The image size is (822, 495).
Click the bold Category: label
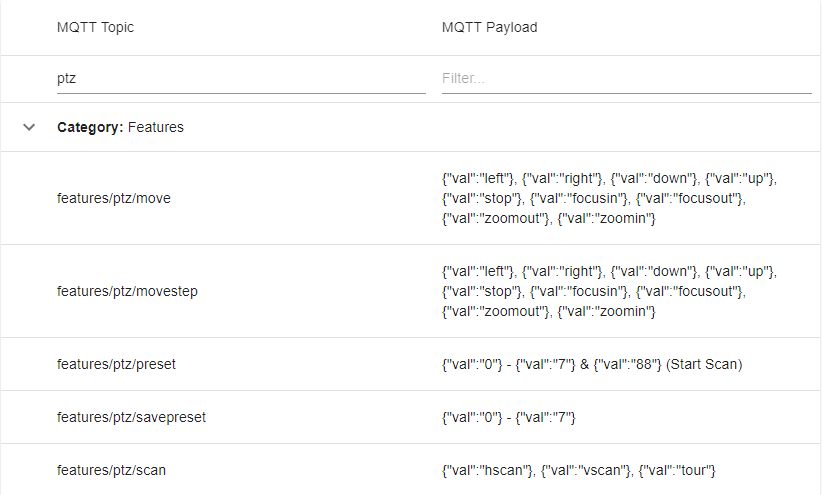click(90, 127)
